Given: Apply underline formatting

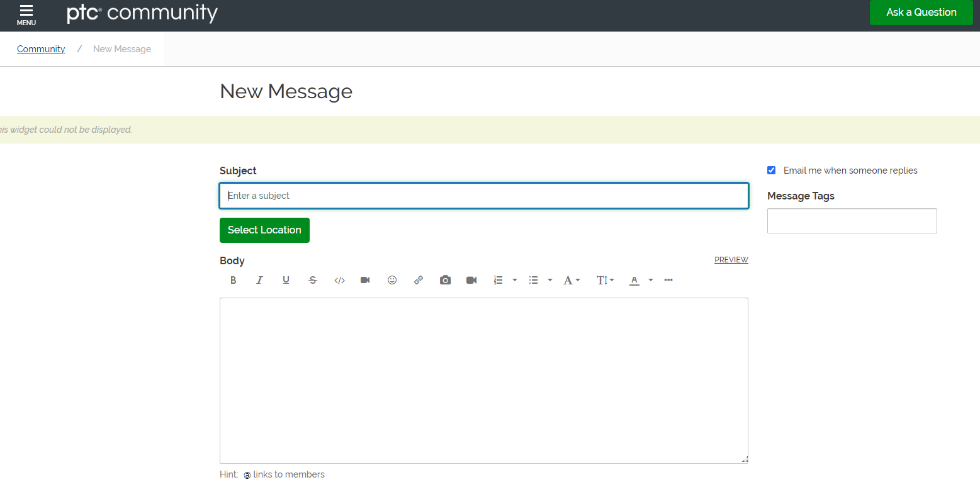Looking at the screenshot, I should coord(286,280).
